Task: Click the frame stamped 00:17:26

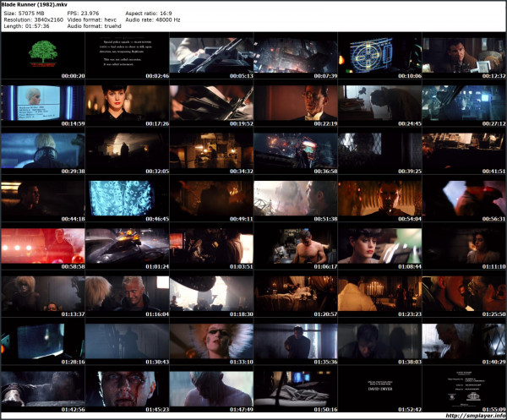Action: (x=127, y=103)
